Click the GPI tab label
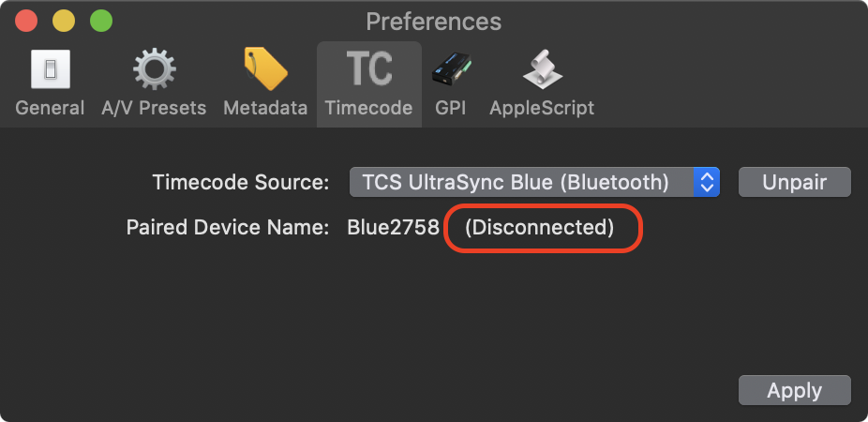 click(450, 108)
